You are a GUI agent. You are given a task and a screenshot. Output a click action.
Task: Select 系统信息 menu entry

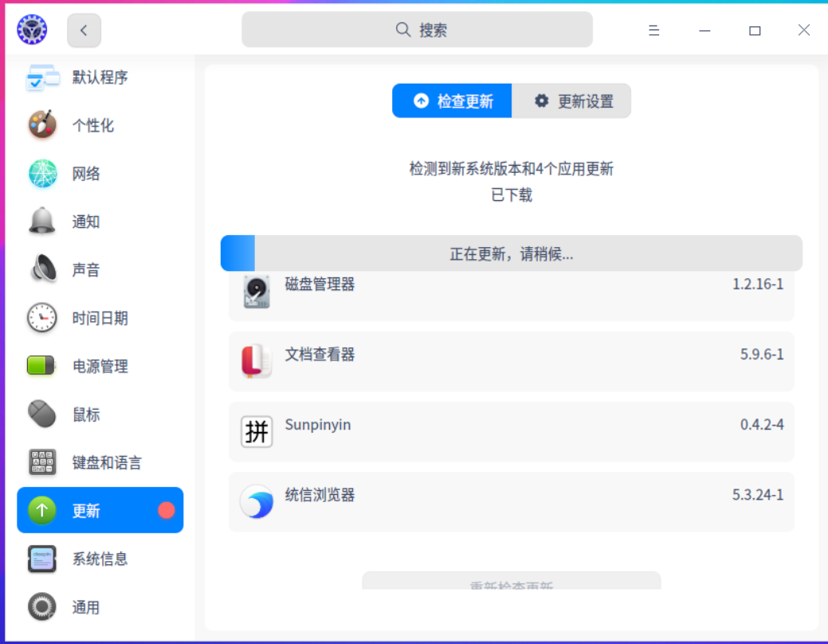(x=100, y=559)
